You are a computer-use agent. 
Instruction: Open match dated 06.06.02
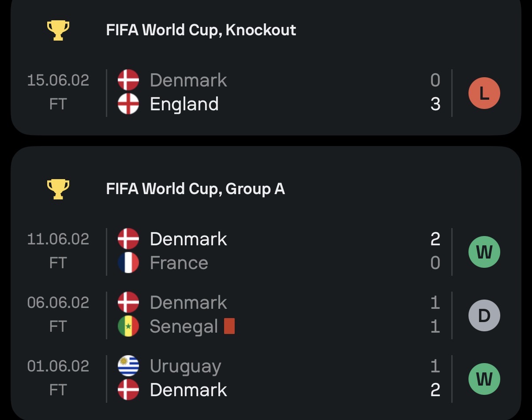[x=58, y=303]
